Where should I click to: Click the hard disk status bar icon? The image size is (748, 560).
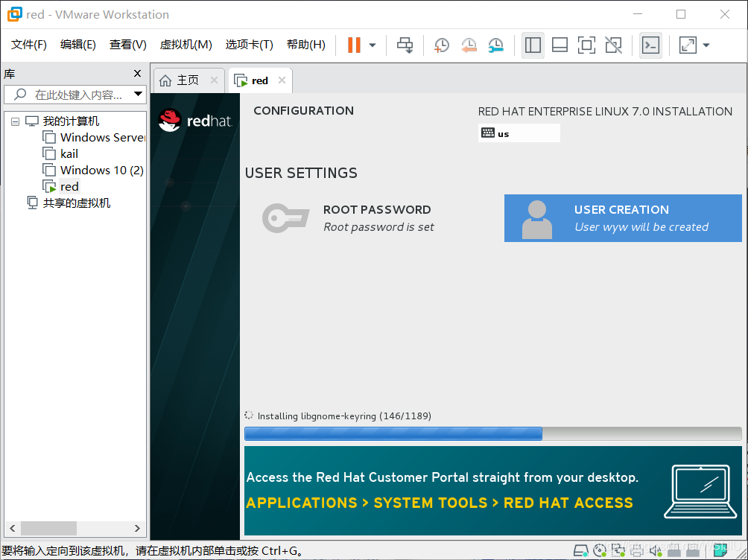[580, 551]
